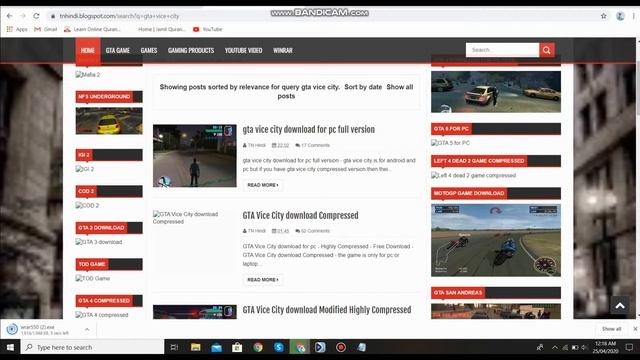Click the site Search input field
This screenshot has height=360, width=640.
[502, 50]
